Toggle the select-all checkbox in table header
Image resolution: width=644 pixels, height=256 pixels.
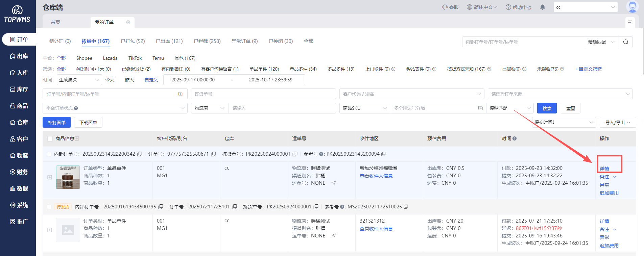[50, 138]
